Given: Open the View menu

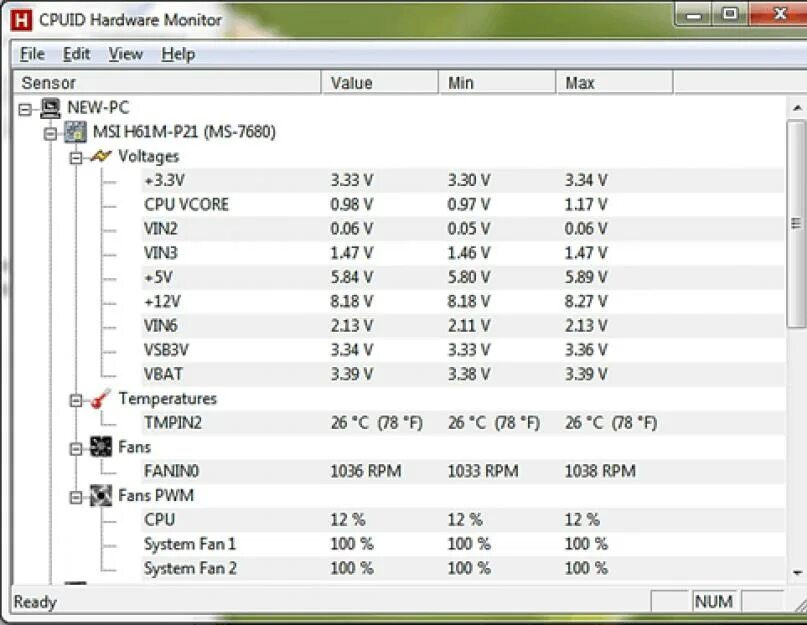Looking at the screenshot, I should [126, 54].
